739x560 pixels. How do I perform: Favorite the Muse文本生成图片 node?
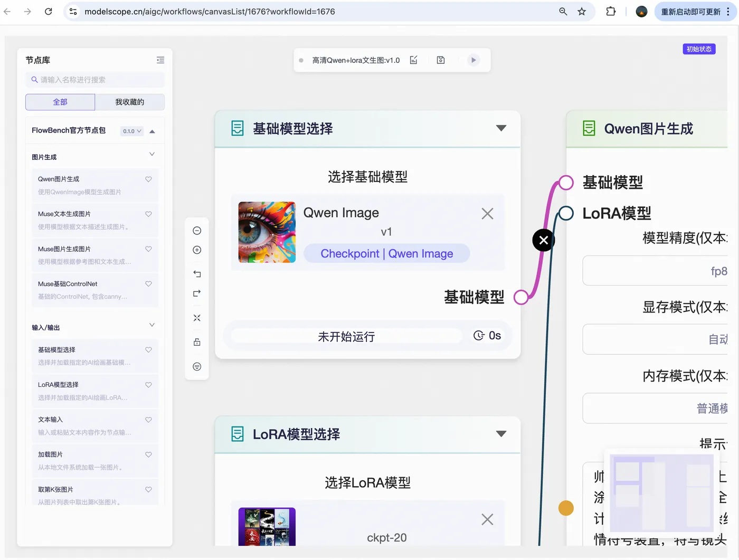(148, 214)
